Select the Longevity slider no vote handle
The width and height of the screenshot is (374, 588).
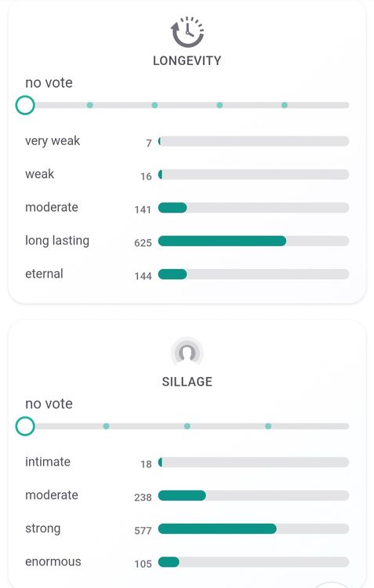25,105
